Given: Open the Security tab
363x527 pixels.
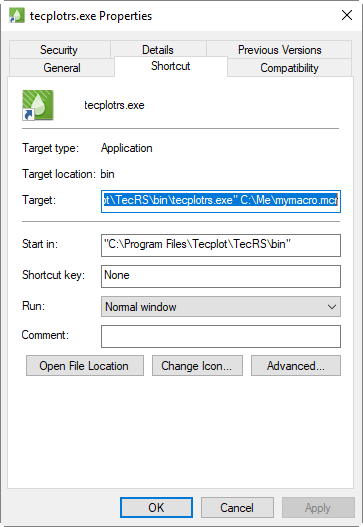Looking at the screenshot, I should click(x=59, y=50).
